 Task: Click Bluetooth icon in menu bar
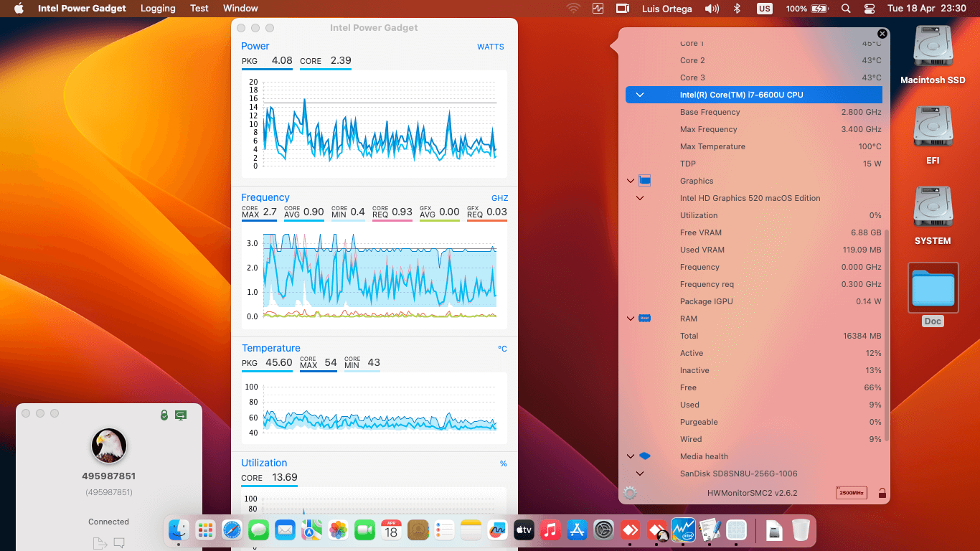736,9
